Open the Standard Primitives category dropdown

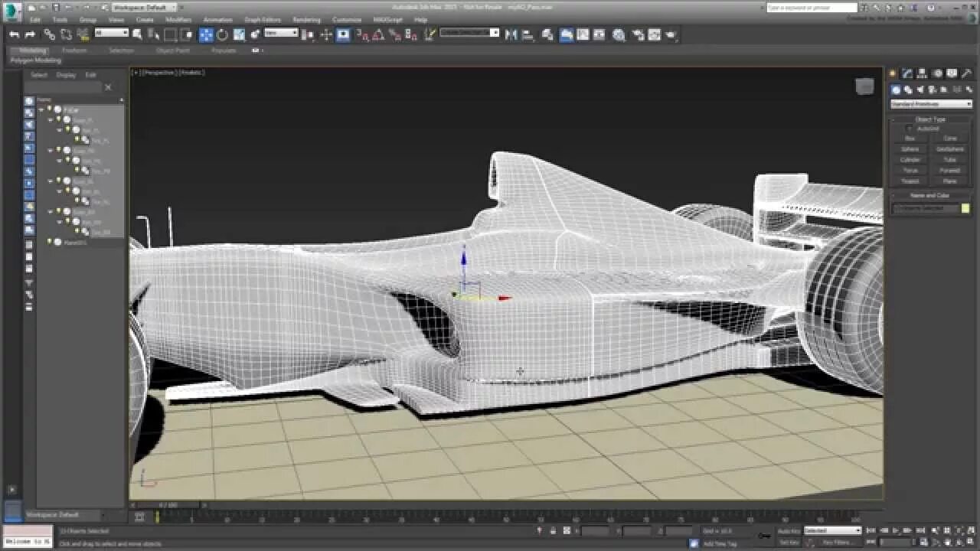tap(931, 104)
